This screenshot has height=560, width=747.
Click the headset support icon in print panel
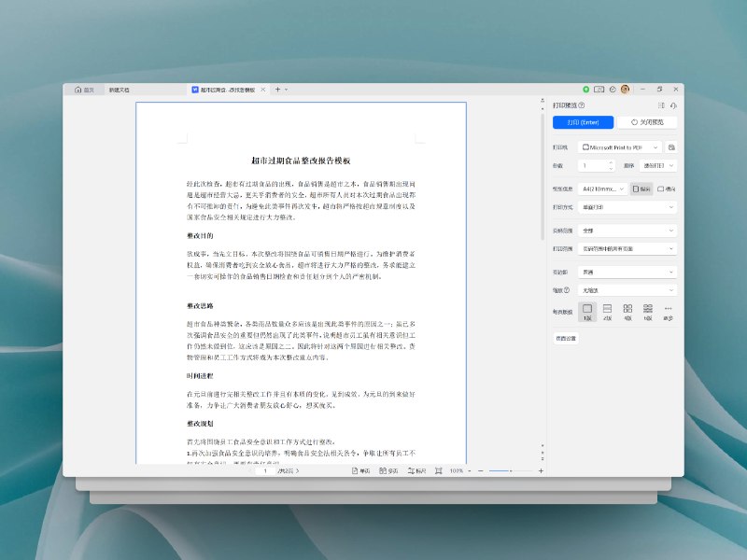click(x=671, y=106)
